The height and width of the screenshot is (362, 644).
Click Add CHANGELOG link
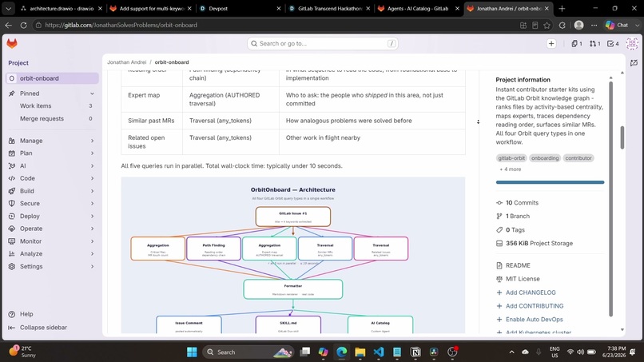(531, 292)
